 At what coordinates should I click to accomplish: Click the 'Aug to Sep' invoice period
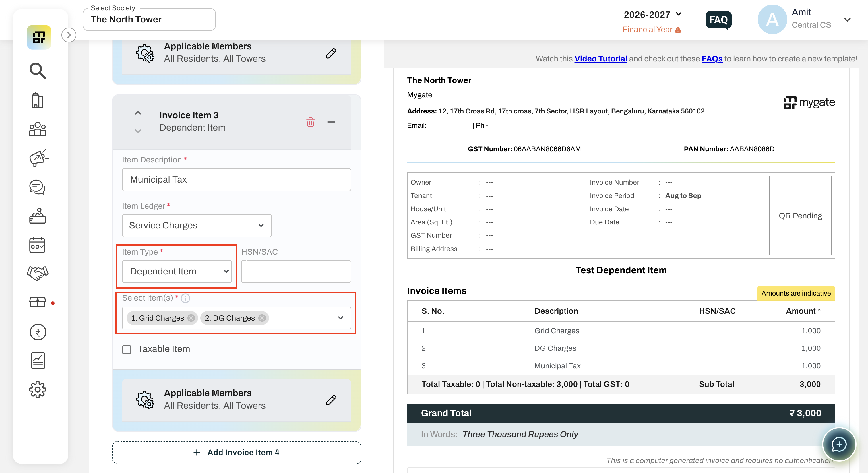[x=683, y=196]
